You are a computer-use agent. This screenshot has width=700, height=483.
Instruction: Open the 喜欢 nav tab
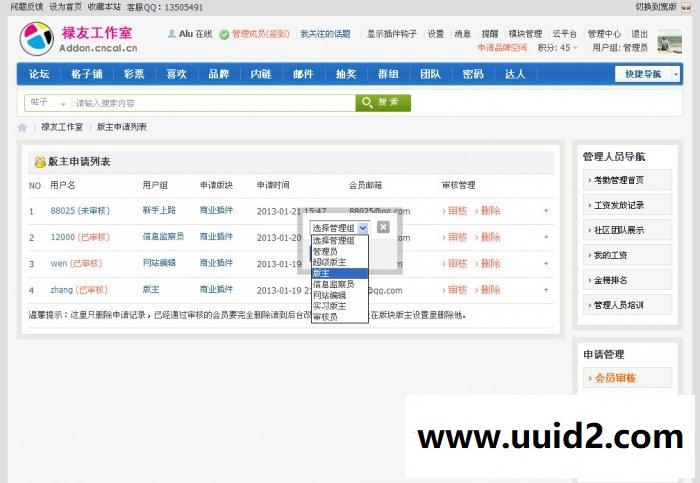(x=176, y=74)
